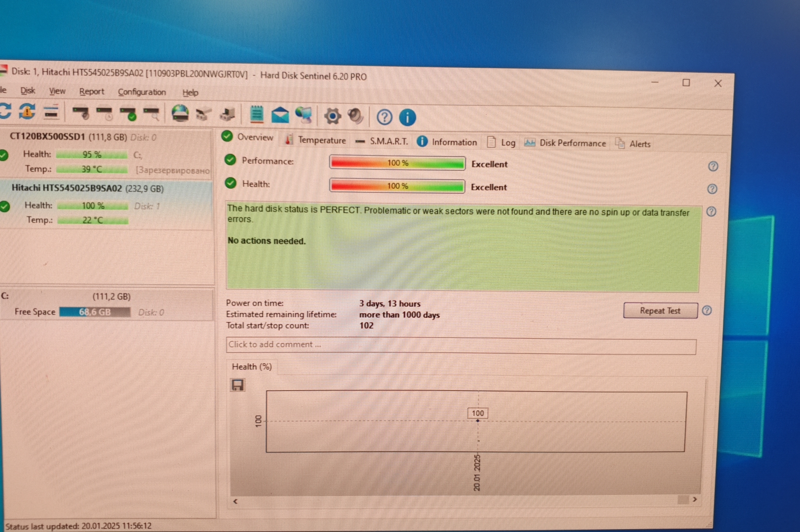Click the save floppy icon above health graph

pyautogui.click(x=238, y=385)
